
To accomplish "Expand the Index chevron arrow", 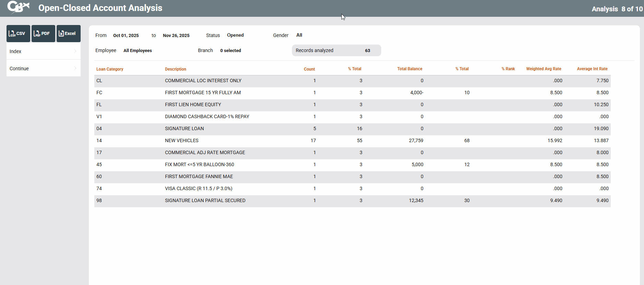I will coord(75,51).
